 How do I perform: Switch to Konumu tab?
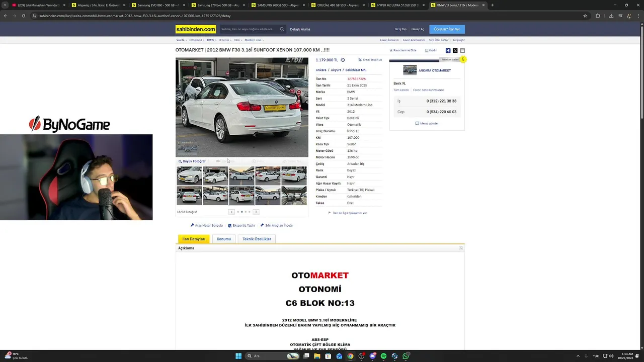[x=224, y=239]
